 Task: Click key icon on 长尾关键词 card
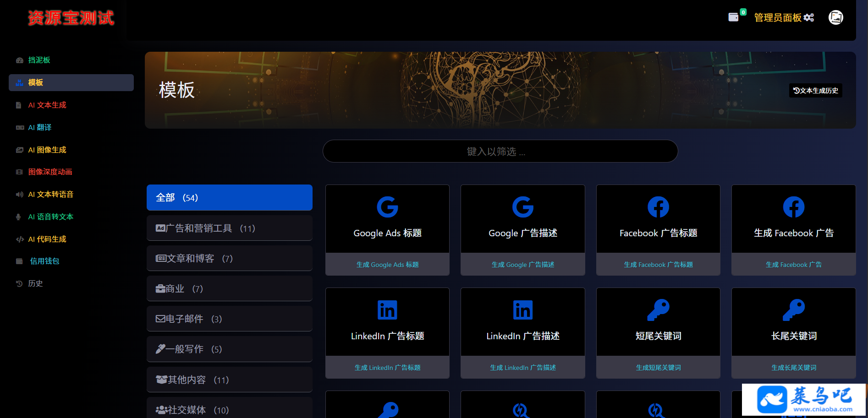[794, 310]
